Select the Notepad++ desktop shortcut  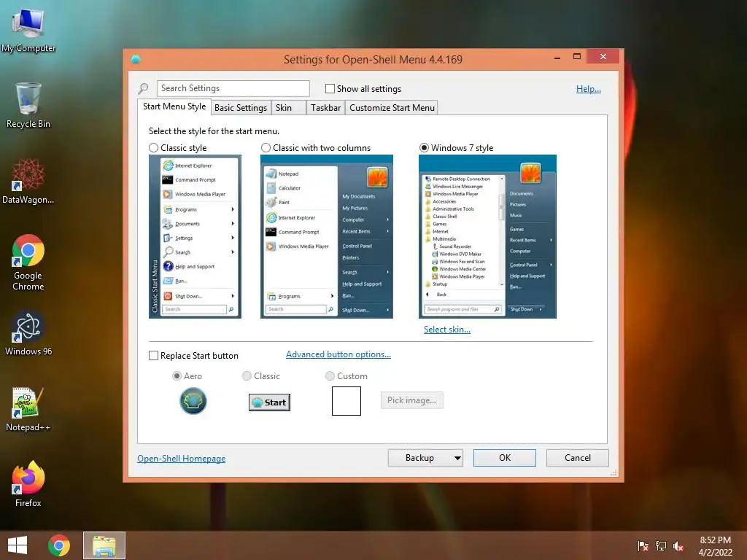tap(28, 410)
